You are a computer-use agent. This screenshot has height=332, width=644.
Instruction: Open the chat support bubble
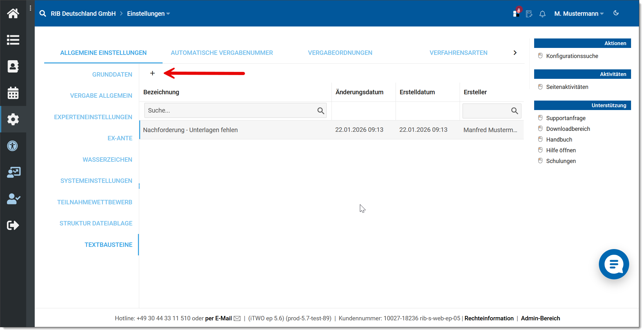point(613,264)
